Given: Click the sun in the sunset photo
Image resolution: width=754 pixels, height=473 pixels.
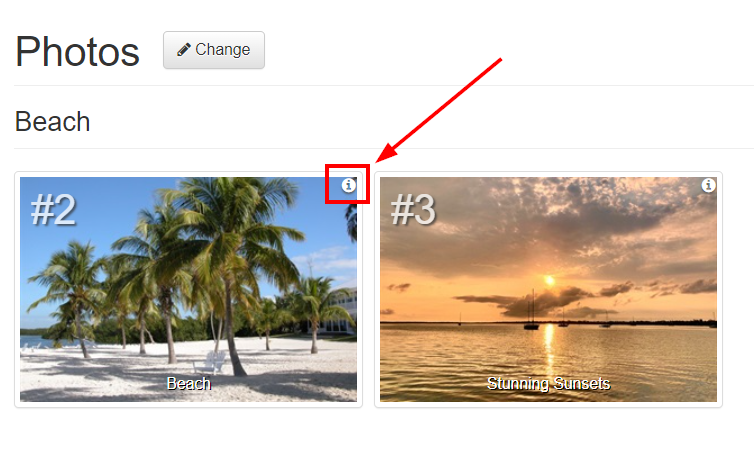Looking at the screenshot, I should 549,280.
